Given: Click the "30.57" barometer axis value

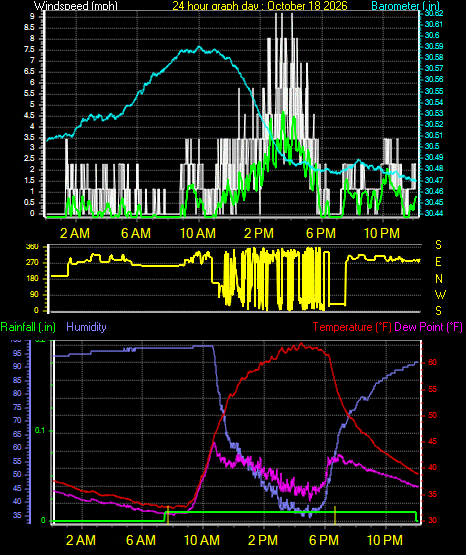Looking at the screenshot, I should [x=434, y=68].
